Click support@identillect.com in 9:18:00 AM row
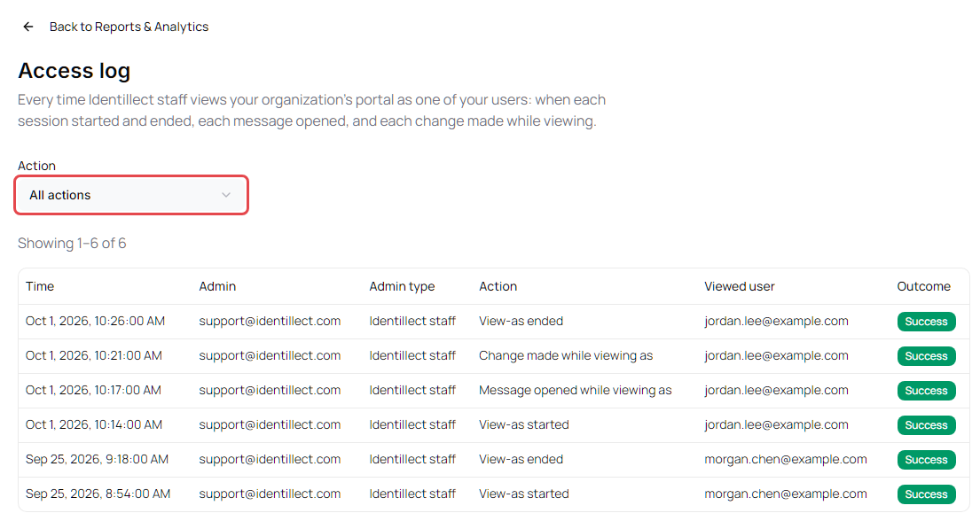The image size is (980, 521). click(270, 459)
